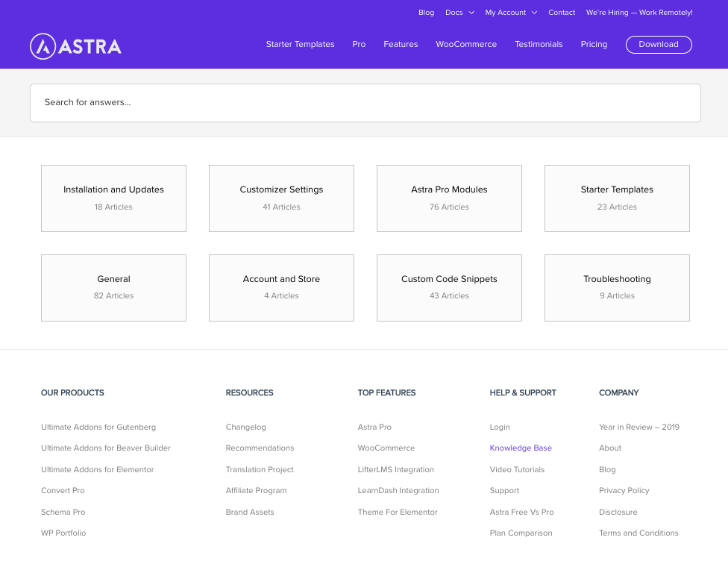Open Starter Templates card with 23 Articles

617,198
